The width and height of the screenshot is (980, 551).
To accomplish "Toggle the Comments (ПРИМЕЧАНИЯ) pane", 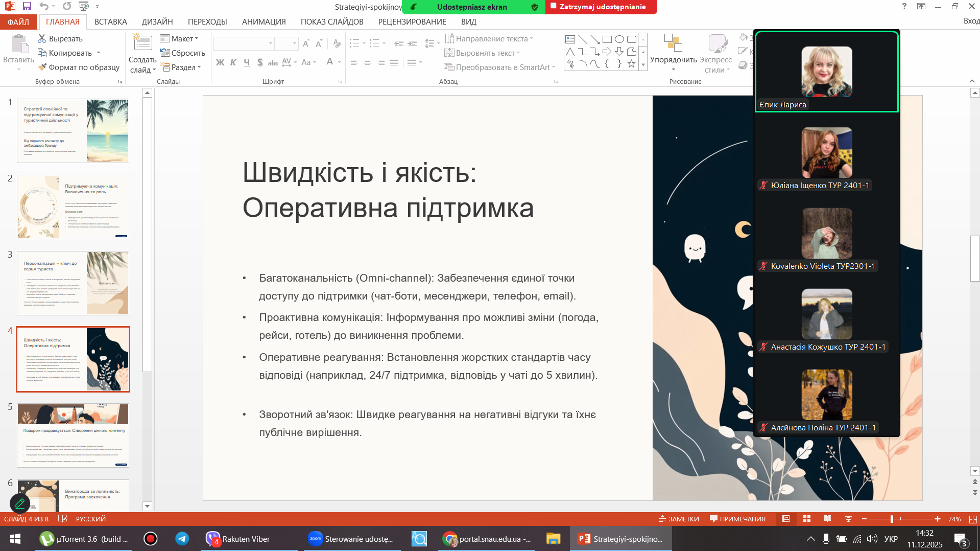I will (737, 519).
